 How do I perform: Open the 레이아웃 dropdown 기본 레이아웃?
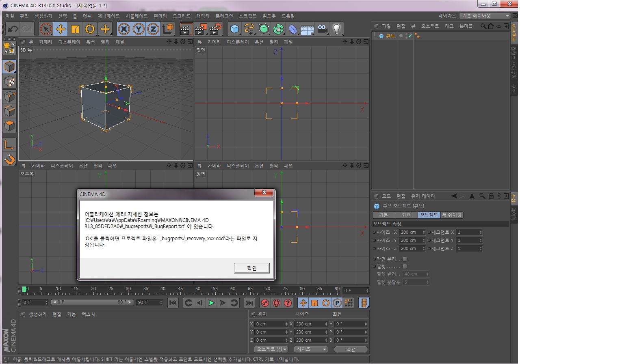tap(485, 16)
